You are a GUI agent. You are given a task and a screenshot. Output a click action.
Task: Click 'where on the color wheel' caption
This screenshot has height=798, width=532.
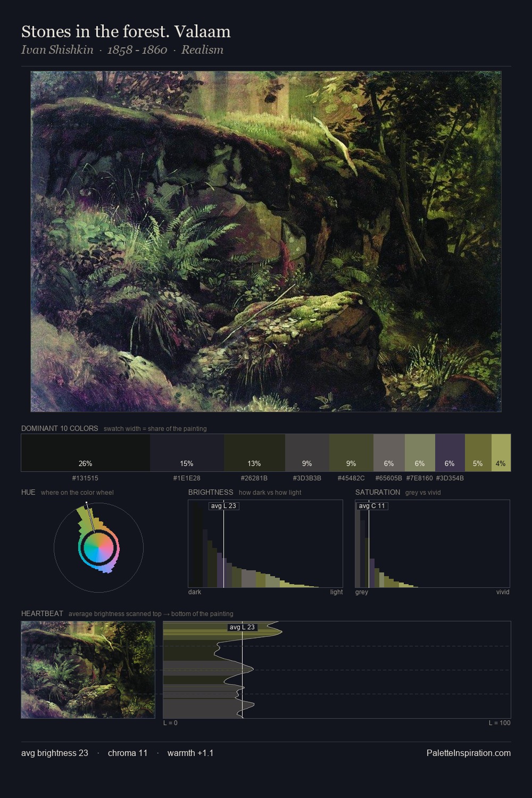point(77,493)
